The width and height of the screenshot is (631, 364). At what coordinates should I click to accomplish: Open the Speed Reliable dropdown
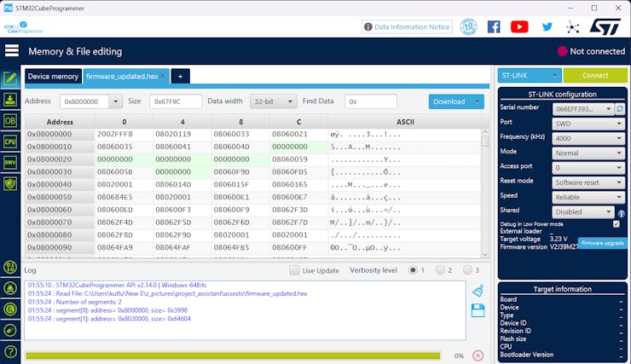[588, 197]
